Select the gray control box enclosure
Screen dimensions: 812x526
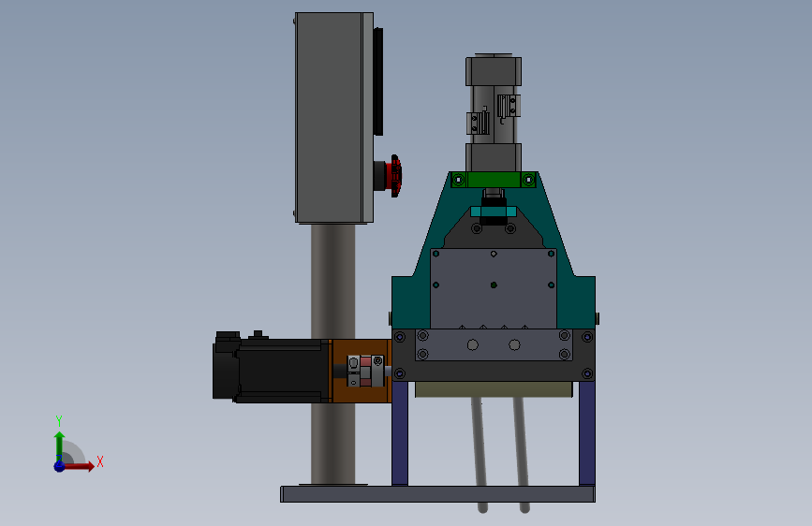[333, 118]
